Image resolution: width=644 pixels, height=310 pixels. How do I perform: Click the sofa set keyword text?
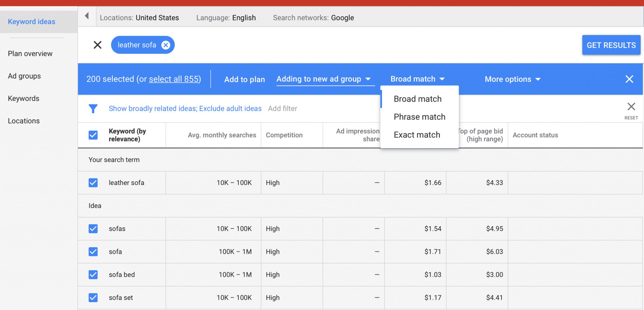click(121, 297)
